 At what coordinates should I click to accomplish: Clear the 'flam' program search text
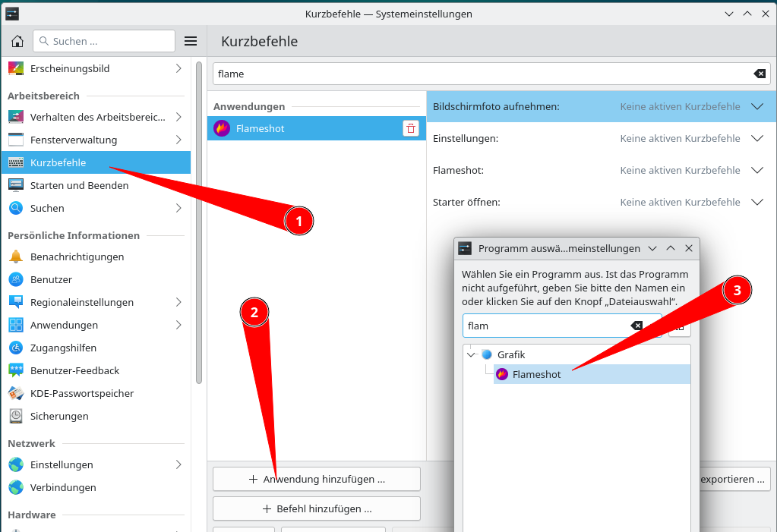[x=636, y=326]
